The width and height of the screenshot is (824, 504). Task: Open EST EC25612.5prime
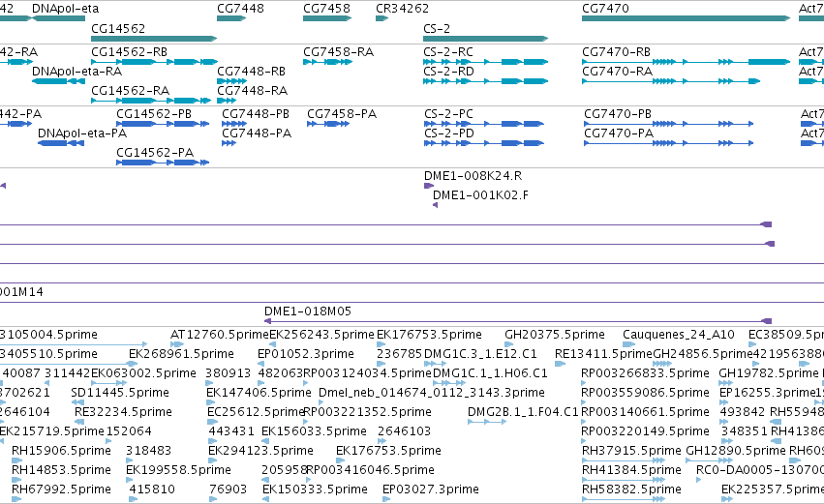click(x=256, y=411)
